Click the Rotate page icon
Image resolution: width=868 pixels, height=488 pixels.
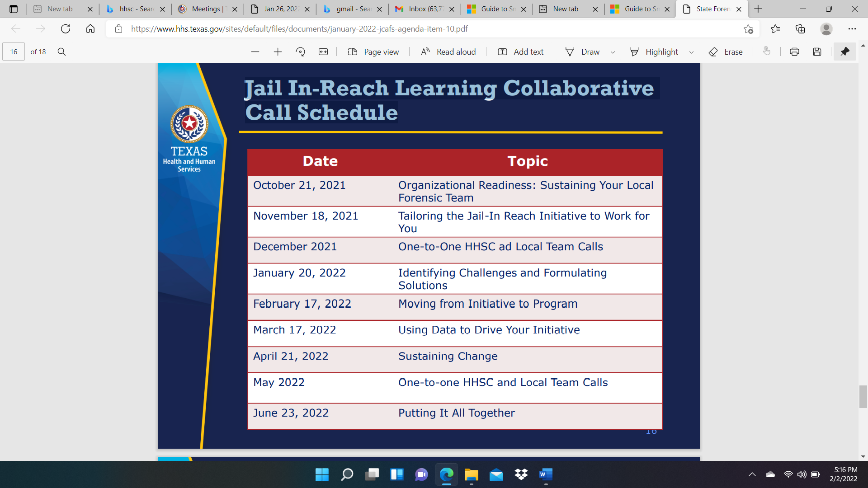coord(300,52)
